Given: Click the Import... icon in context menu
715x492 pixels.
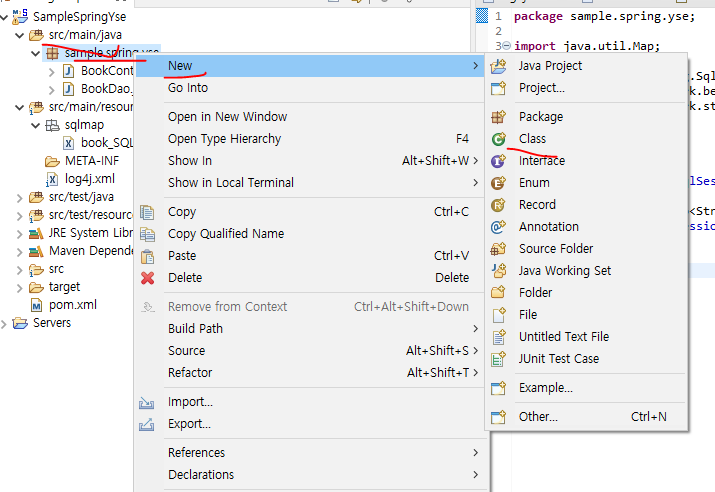Looking at the screenshot, I should [146, 403].
